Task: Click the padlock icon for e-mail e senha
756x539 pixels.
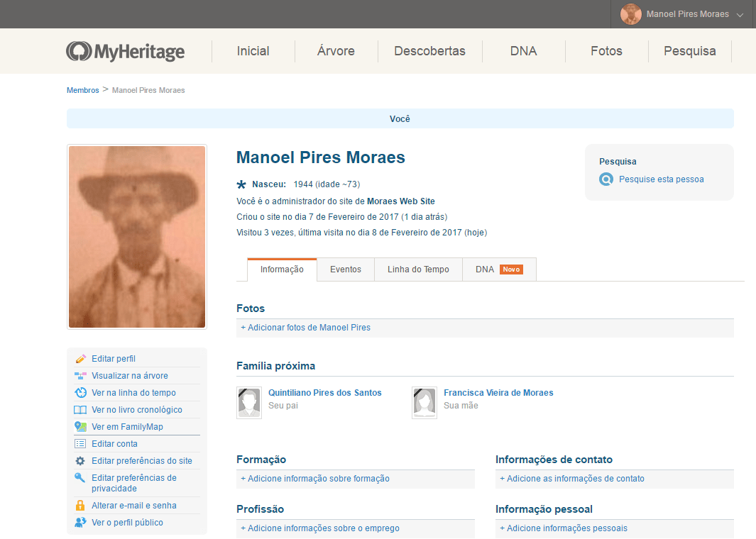Action: pos(80,506)
